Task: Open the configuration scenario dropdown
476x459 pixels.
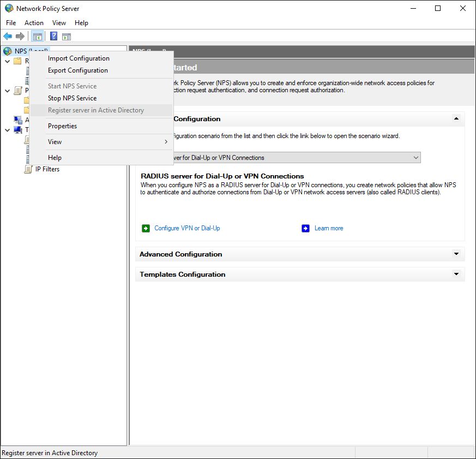Action: 416,158
